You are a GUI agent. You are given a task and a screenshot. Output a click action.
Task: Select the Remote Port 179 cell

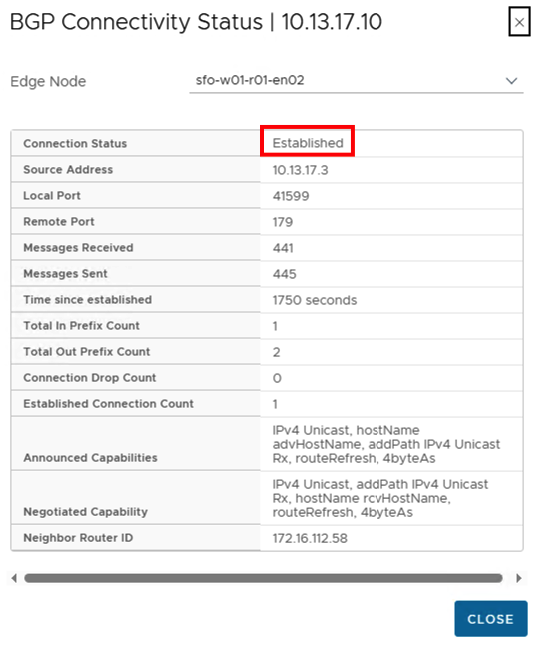point(391,222)
